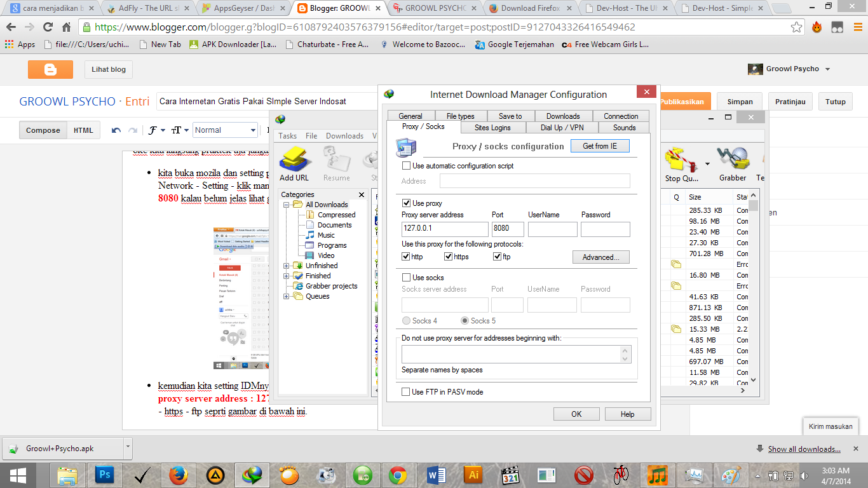Open the Tasks menu in IDM
Screen dimensions: 868x488
point(288,136)
